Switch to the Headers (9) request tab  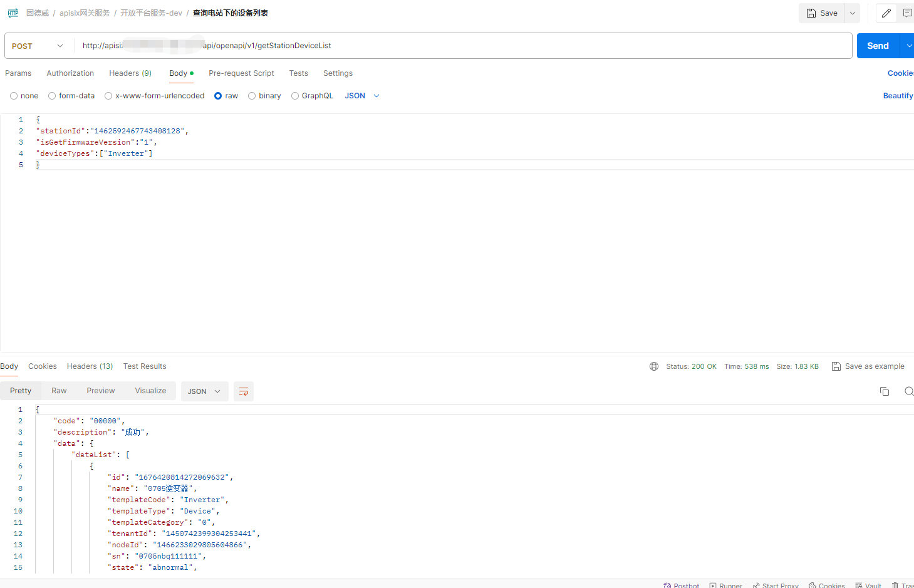(x=130, y=73)
